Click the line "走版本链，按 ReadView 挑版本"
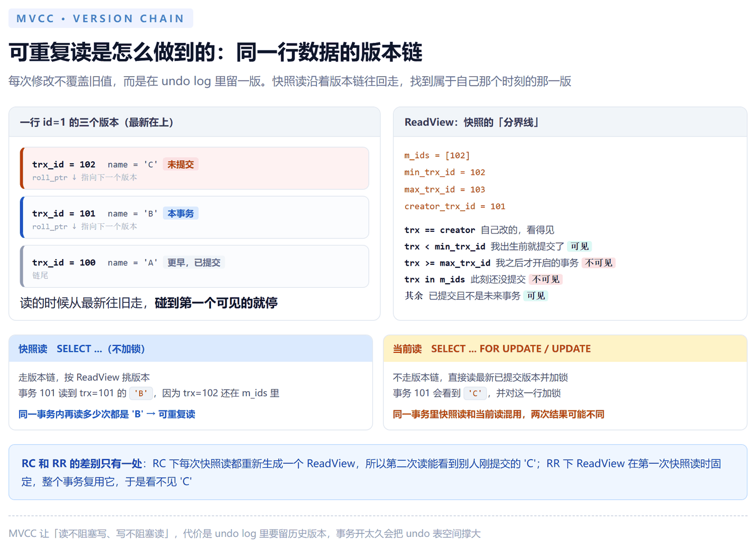756x548 pixels. coord(84,377)
